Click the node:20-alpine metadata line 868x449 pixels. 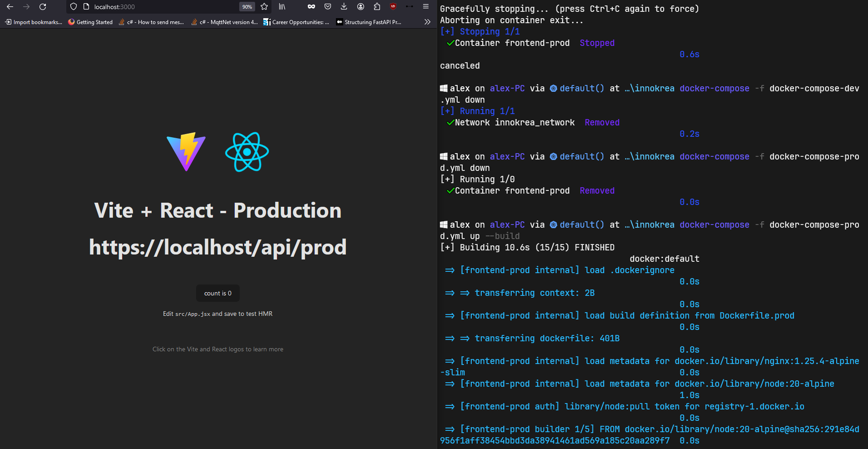point(640,384)
